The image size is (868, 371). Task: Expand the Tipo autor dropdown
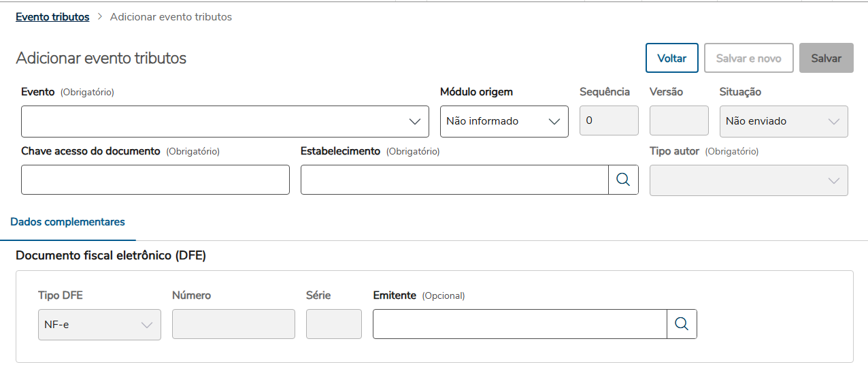(x=748, y=180)
